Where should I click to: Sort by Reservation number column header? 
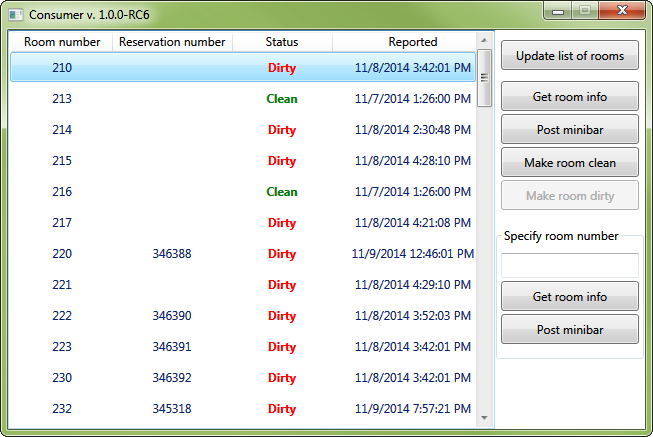click(171, 42)
